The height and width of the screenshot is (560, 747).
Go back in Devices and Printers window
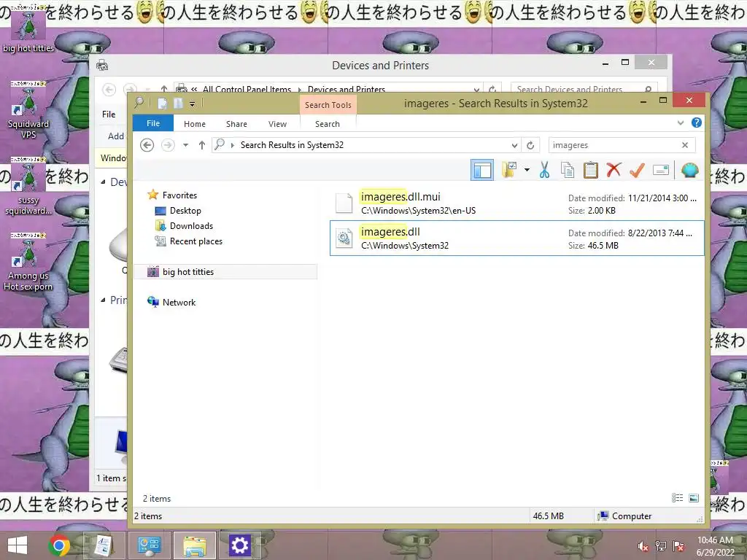[109, 90]
